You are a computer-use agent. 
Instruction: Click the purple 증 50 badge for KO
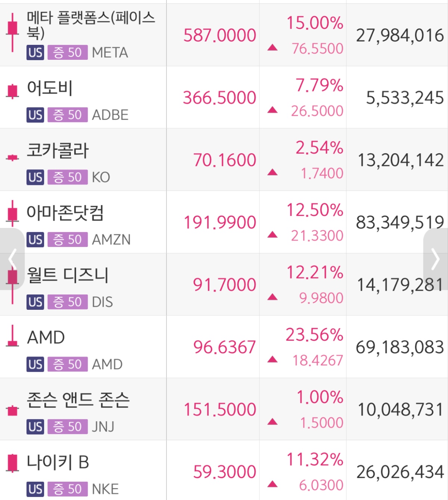click(68, 177)
